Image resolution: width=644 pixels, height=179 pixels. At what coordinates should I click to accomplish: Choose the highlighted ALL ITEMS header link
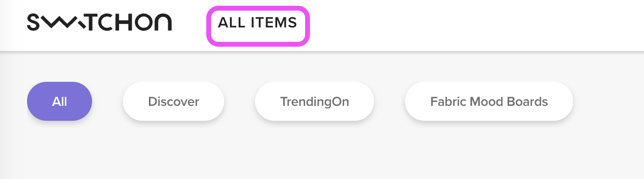coord(258,23)
